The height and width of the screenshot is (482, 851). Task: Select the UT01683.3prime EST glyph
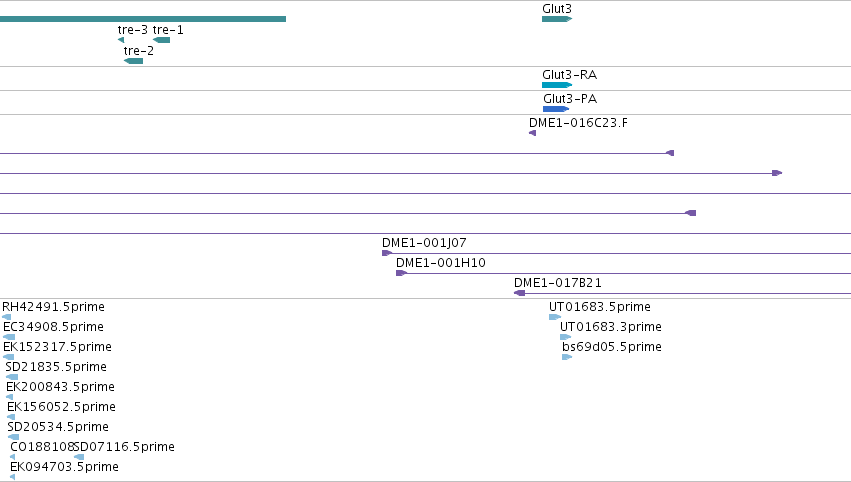point(566,337)
